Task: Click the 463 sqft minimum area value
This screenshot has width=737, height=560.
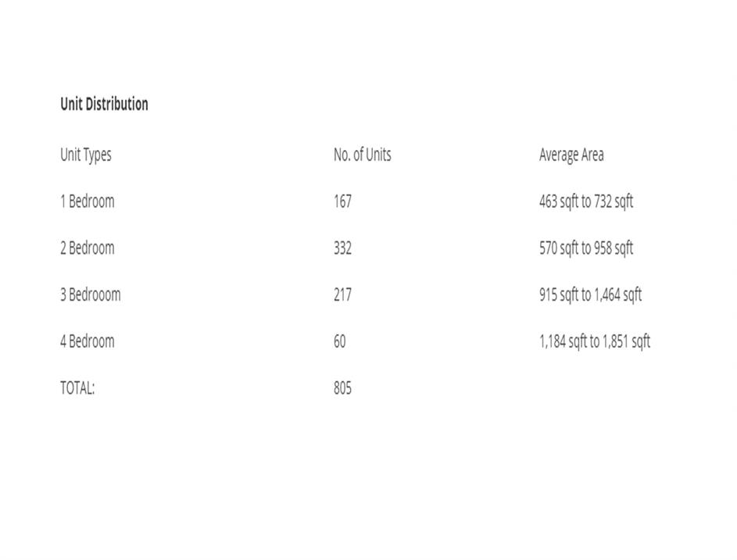Action: [558, 202]
